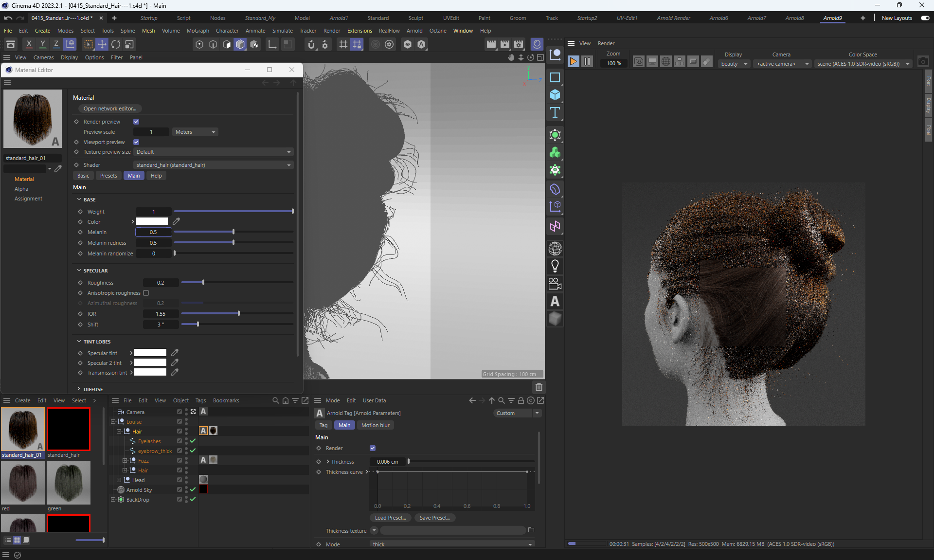Click the Light bulb icon in sidebar

(x=555, y=266)
